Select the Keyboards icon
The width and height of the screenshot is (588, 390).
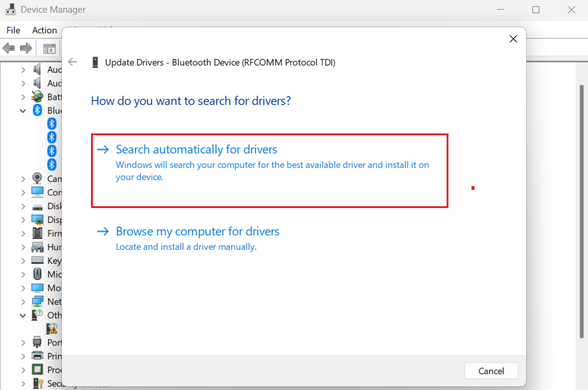pos(37,260)
